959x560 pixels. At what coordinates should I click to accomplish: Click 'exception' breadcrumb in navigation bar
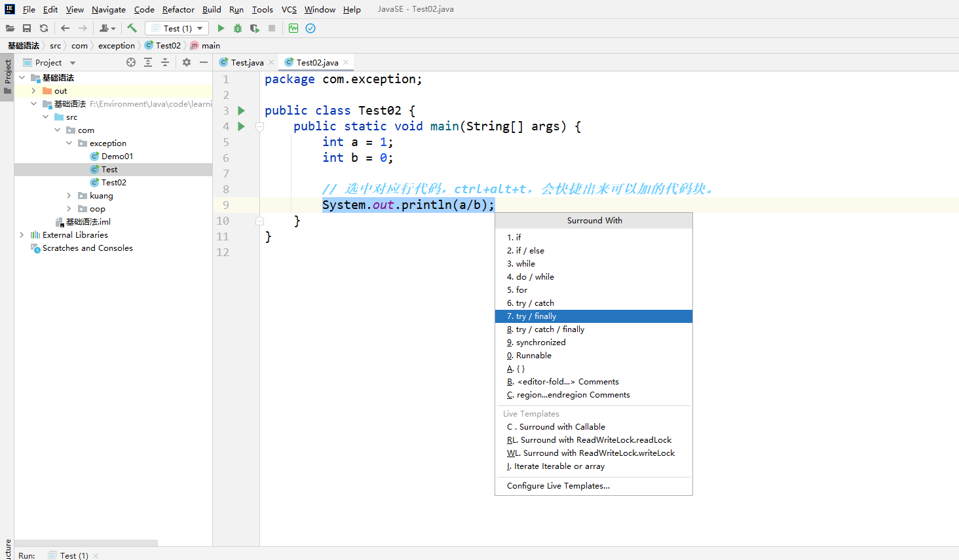(117, 46)
